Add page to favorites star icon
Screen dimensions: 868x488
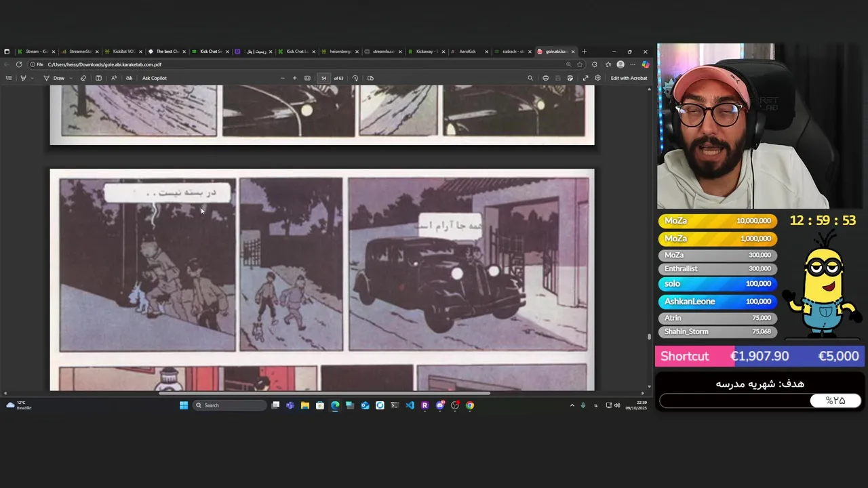[x=579, y=64]
